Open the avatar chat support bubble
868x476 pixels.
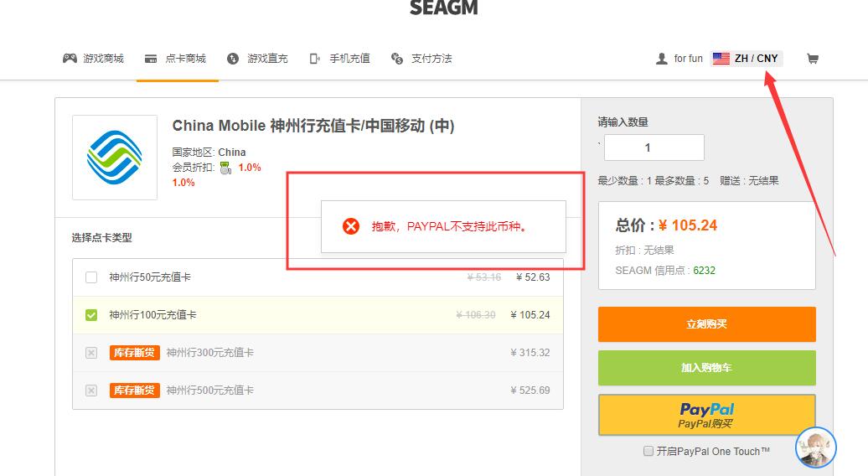point(815,448)
